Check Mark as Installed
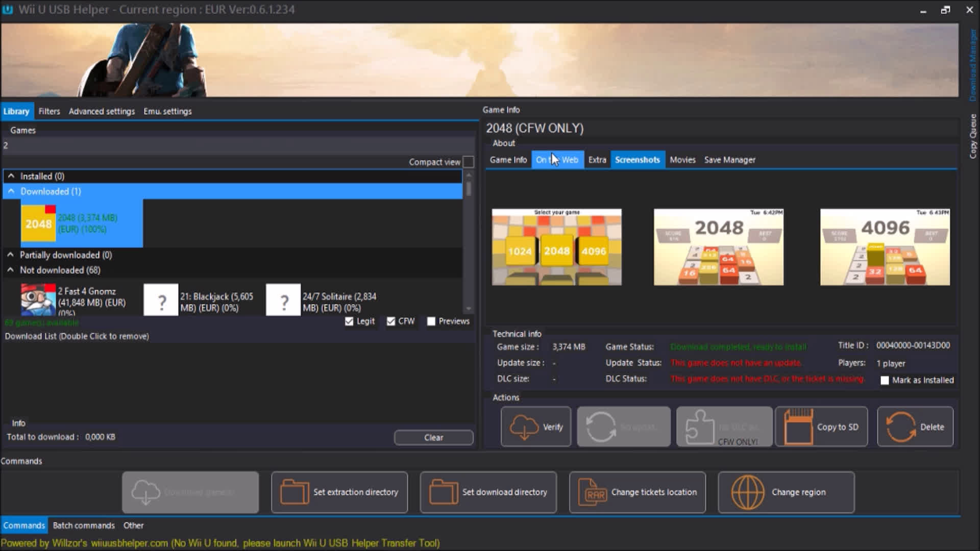 point(885,380)
